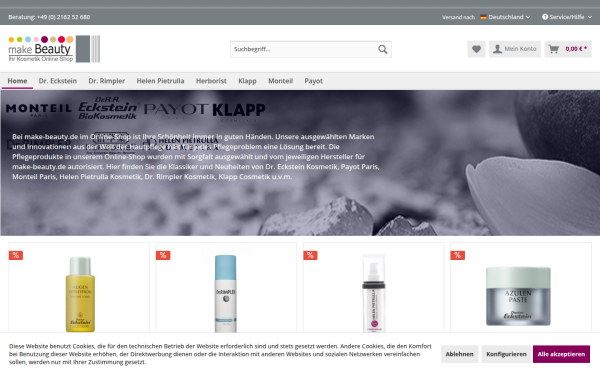The image size is (600, 375).
Task: Click the Klapp Cosmetics banner logo
Action: (239, 111)
